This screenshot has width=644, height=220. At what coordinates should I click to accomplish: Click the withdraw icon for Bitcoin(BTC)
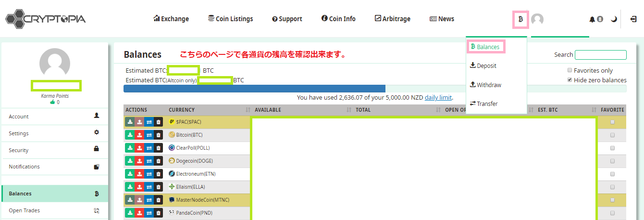pos(139,135)
